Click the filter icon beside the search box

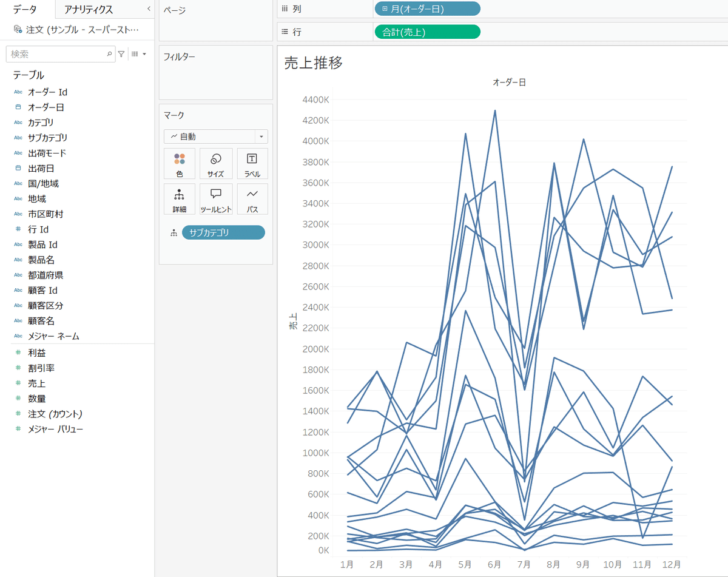[x=121, y=54]
